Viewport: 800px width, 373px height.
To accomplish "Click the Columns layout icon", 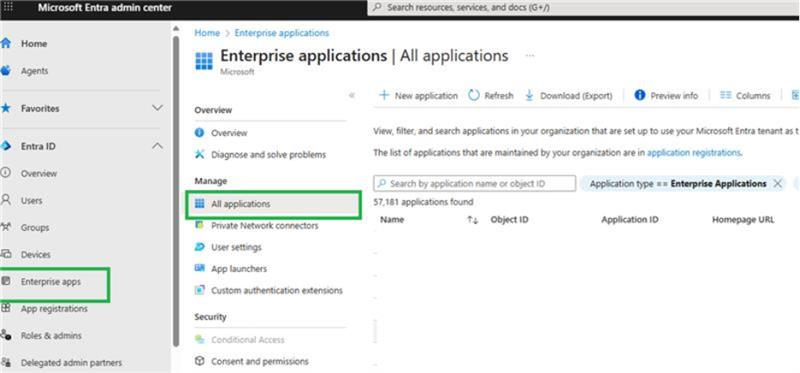I will (x=726, y=95).
